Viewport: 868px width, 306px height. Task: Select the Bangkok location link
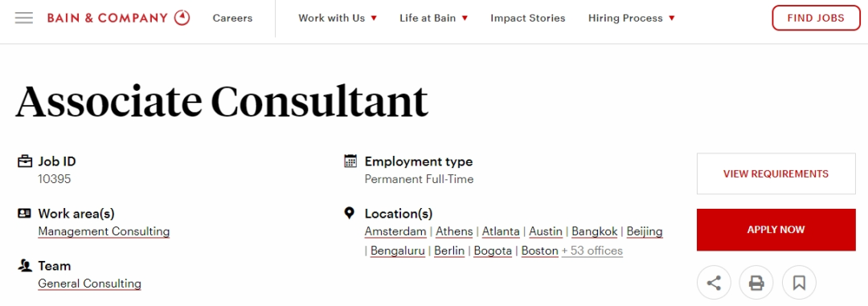tap(595, 231)
